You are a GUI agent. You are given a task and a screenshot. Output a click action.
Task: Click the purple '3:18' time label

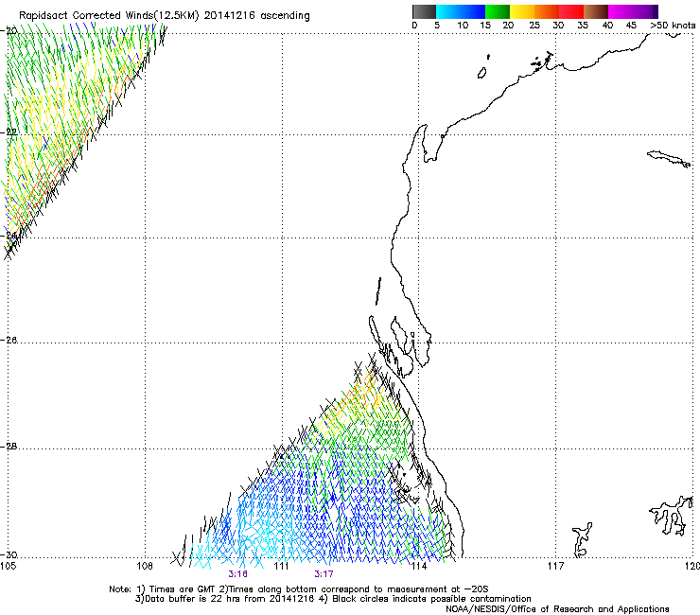pos(238,574)
